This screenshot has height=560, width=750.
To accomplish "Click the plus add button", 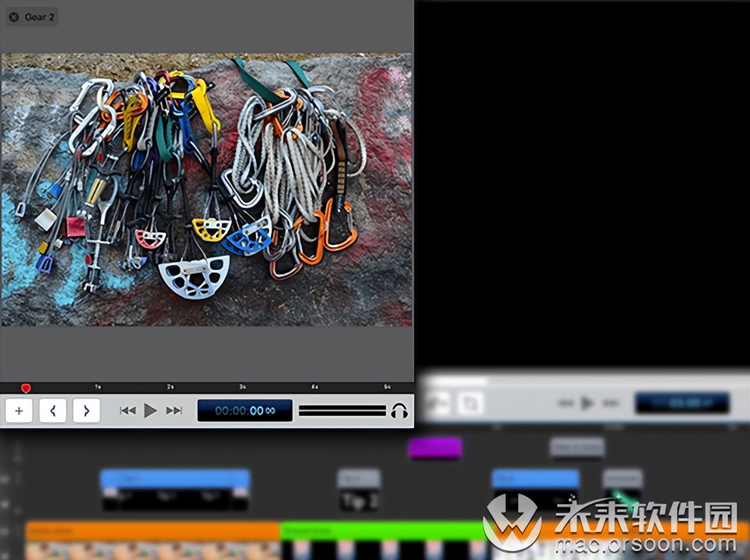I will tap(19, 411).
